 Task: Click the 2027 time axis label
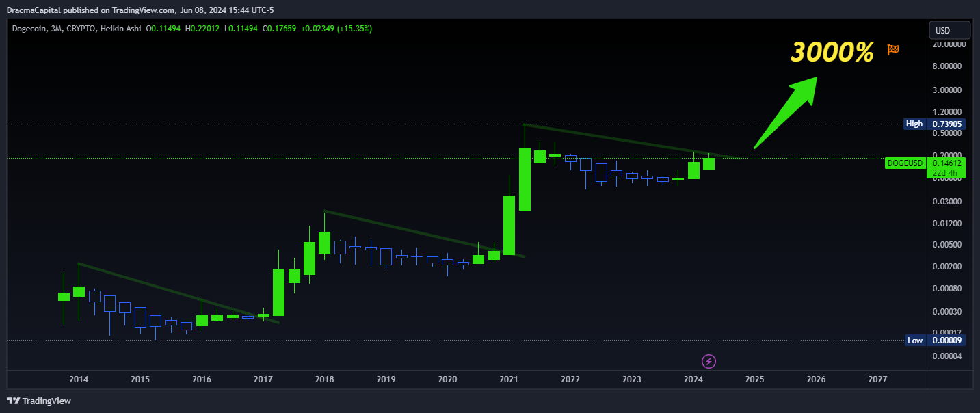click(877, 379)
